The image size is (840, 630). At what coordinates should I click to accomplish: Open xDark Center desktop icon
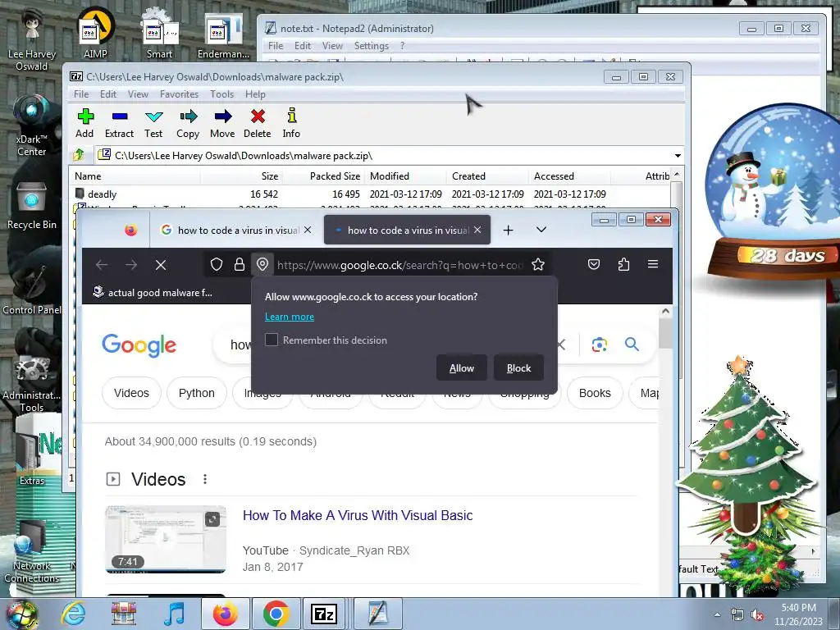tap(32, 126)
